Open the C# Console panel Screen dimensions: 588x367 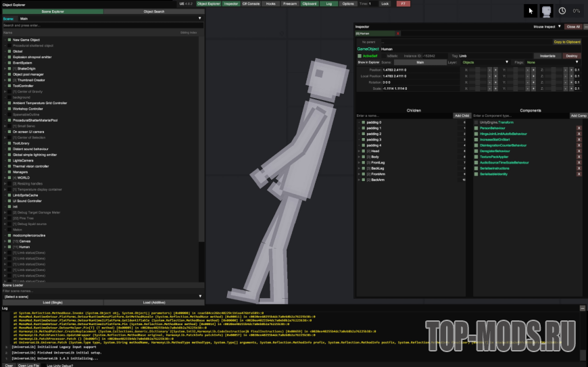pos(251,4)
